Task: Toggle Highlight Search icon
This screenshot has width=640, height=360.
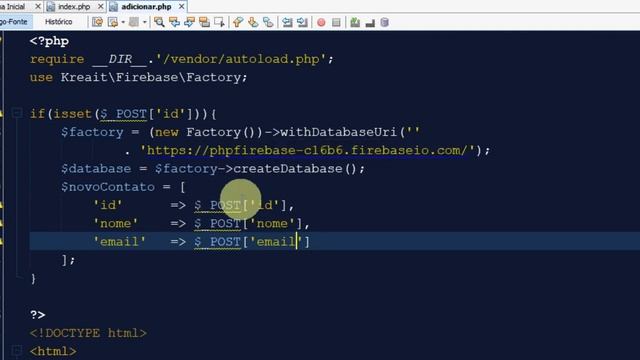Action: click(204, 22)
